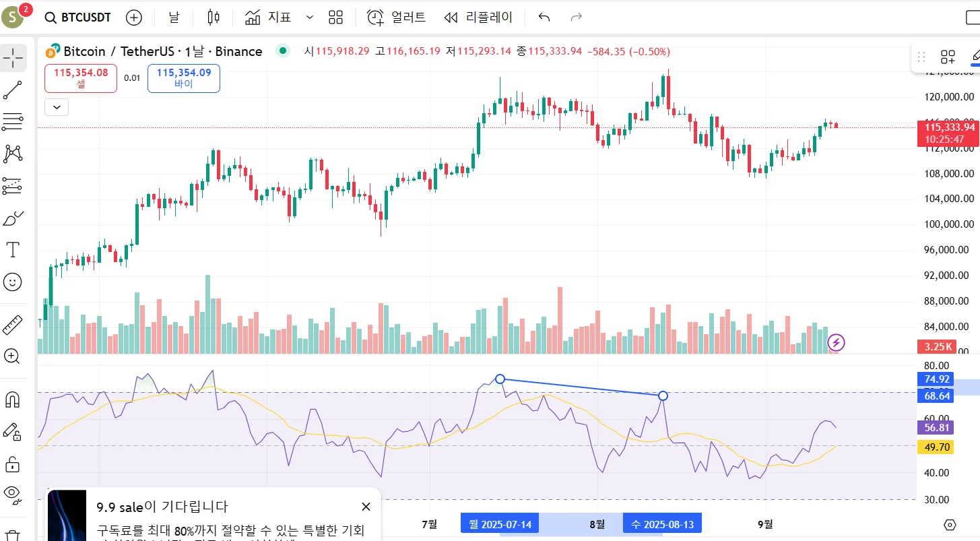
Task: Toggle lock all drawings
Action: tap(13, 464)
